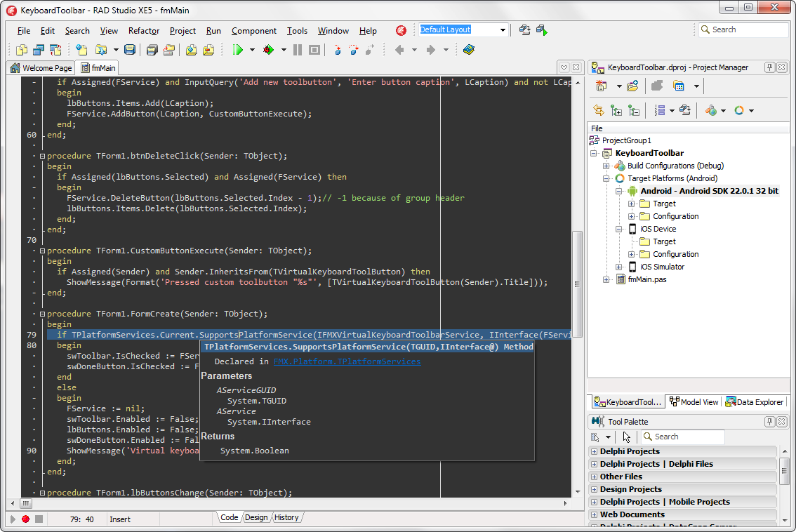
Task: Click the Open Project folder icon
Action: tap(101, 50)
